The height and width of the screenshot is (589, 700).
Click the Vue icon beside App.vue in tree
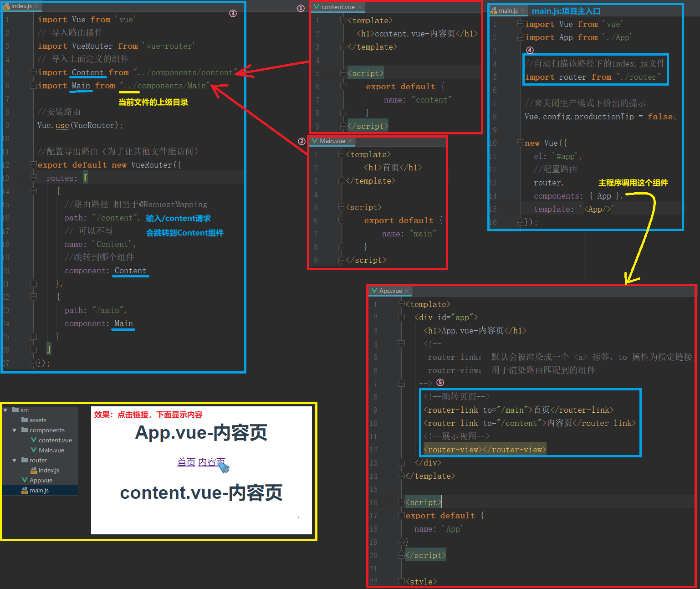[x=25, y=480]
